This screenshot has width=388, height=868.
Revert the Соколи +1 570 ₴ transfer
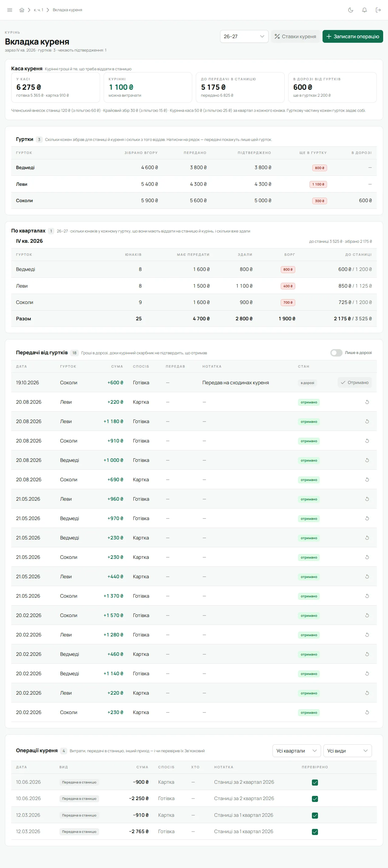pos(367,615)
